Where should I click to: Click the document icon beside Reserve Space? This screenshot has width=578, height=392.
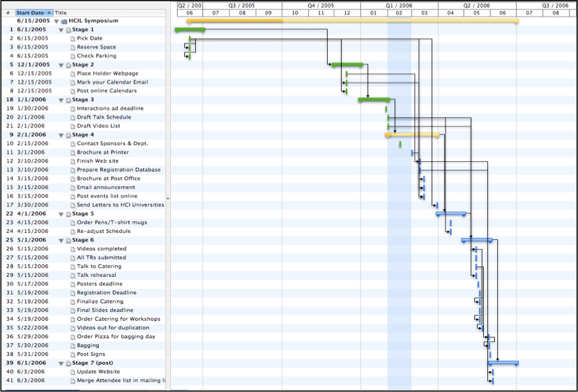[73, 47]
